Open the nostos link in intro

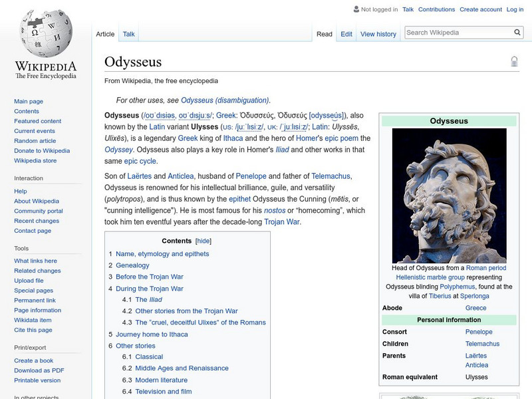click(275, 210)
